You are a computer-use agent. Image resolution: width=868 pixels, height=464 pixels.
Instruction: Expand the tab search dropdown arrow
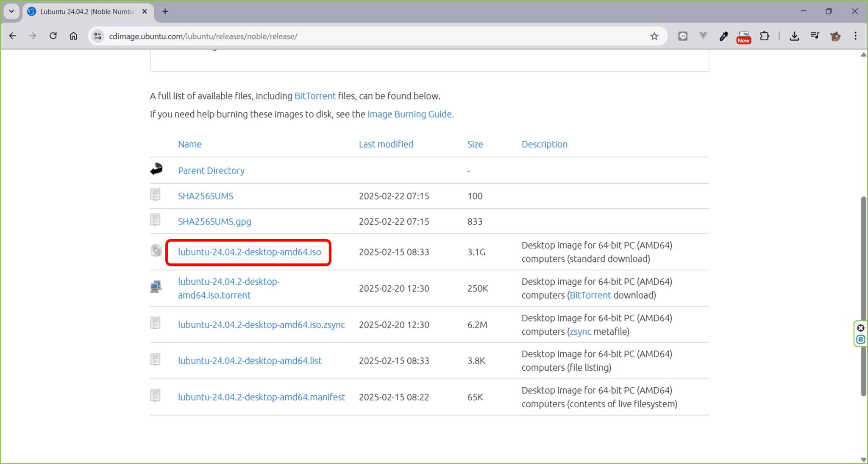tap(11, 11)
